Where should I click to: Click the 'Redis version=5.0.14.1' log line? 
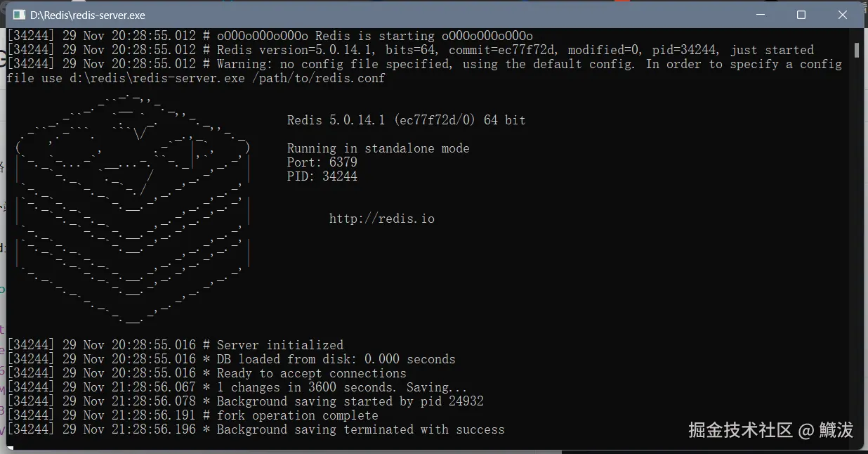coord(410,50)
